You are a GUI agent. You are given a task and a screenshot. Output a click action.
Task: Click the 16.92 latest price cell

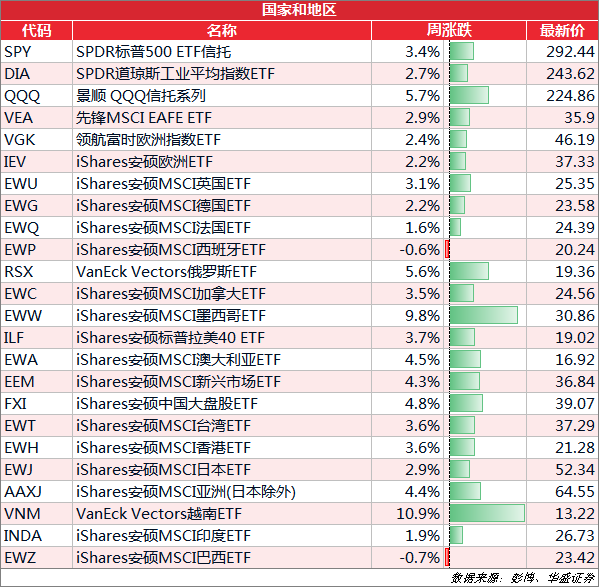pos(562,360)
